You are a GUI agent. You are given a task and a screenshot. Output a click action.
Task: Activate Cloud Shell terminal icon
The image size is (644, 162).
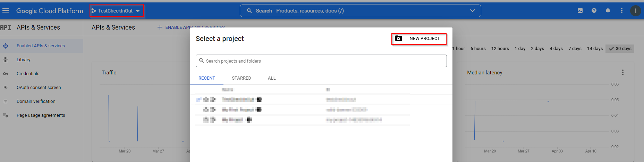click(580, 11)
